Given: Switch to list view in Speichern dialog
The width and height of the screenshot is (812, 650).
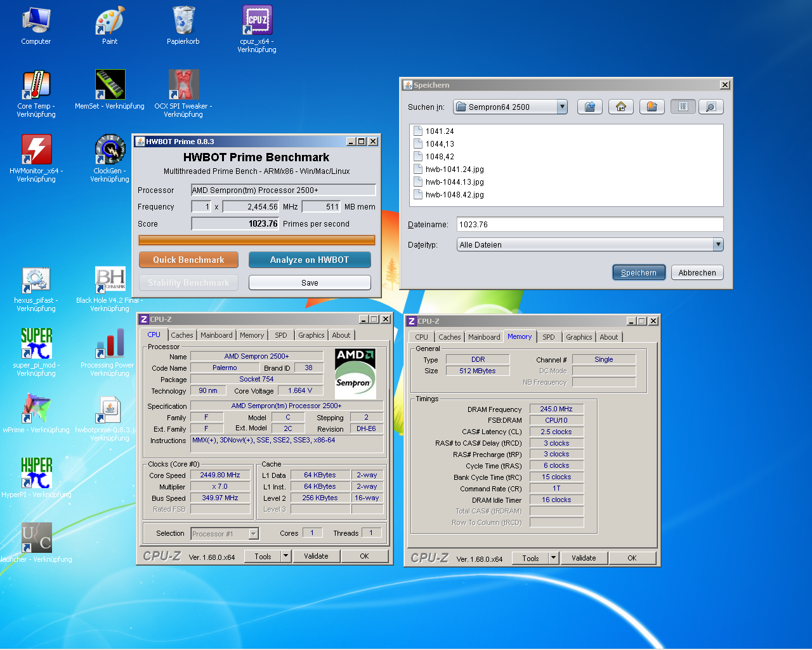Looking at the screenshot, I should (683, 107).
